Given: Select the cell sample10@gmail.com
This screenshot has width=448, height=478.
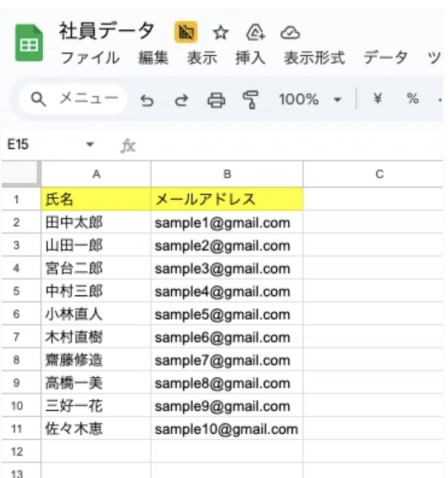Looking at the screenshot, I should pyautogui.click(x=227, y=429).
